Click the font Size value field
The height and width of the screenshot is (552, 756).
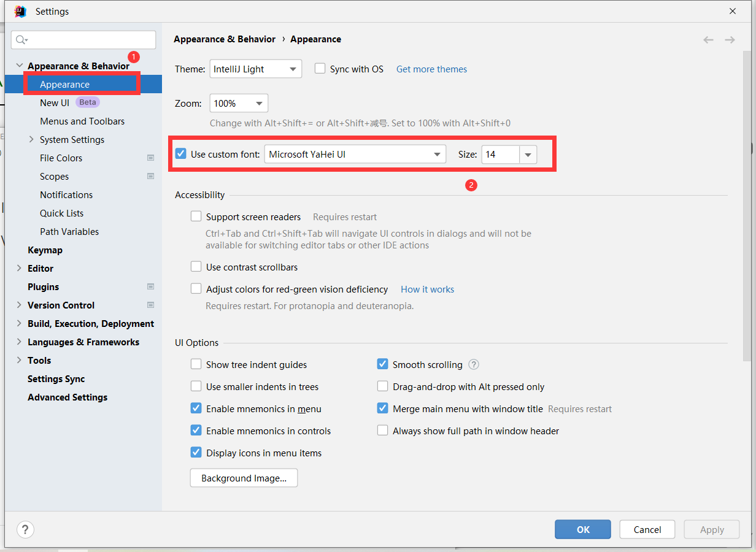[501, 155]
